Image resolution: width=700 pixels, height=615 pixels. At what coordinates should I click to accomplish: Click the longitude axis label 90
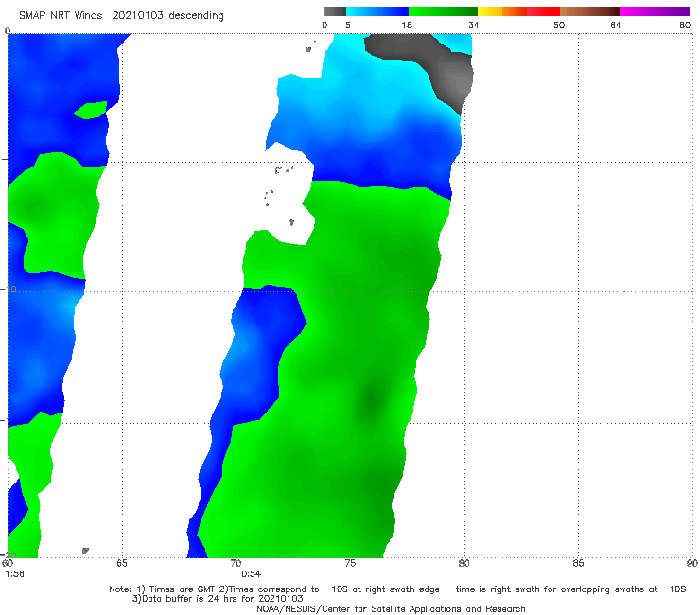click(692, 563)
